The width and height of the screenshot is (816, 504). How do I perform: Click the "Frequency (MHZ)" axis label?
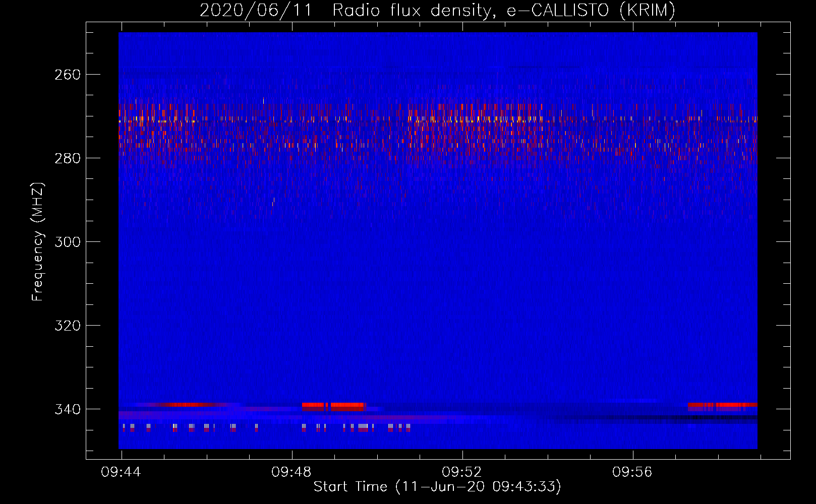38,242
